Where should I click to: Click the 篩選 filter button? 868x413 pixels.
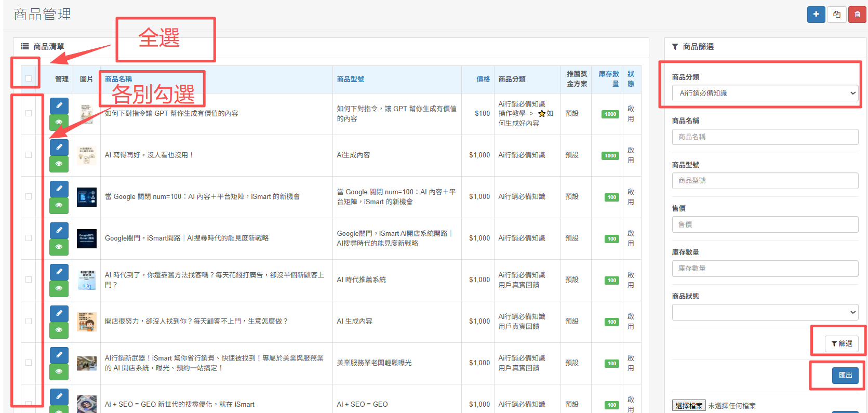[x=842, y=343]
